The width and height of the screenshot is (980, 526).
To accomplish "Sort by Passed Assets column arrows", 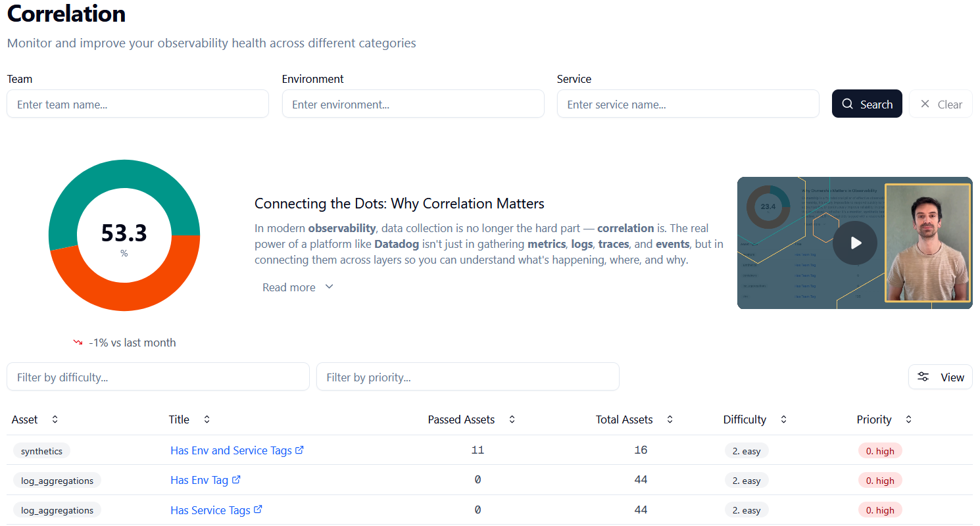I will click(x=512, y=419).
